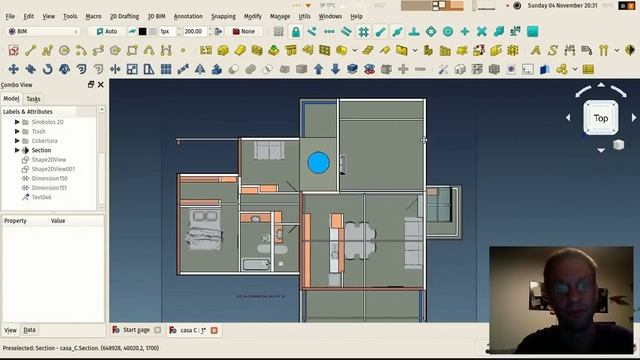Screen dimensions: 640x360
Task: Open dropdown arrow beside the Door tool
Action: point(415,51)
